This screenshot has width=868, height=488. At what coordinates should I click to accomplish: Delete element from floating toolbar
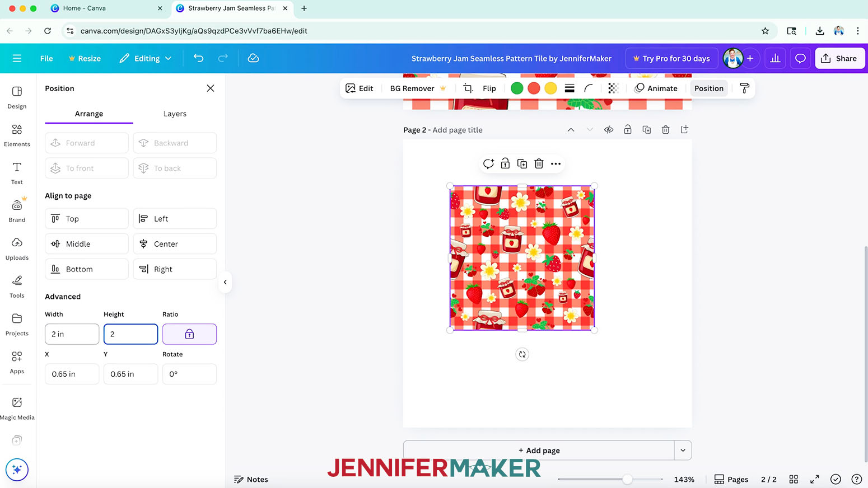[x=539, y=163]
